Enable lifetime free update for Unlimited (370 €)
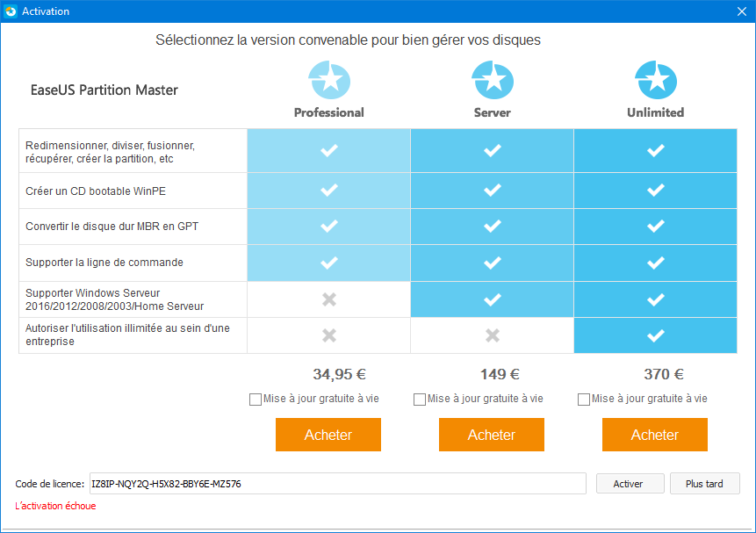This screenshot has height=533, width=756. coord(583,400)
